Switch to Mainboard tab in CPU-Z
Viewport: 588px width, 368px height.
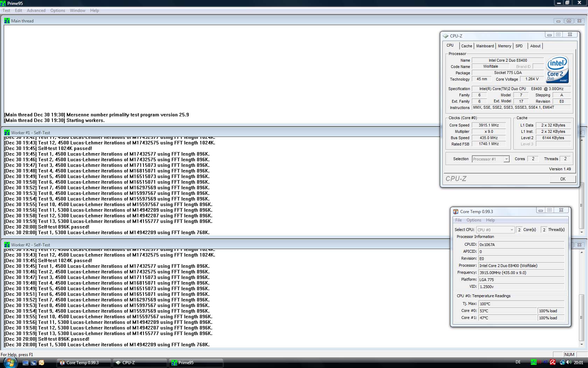485,46
